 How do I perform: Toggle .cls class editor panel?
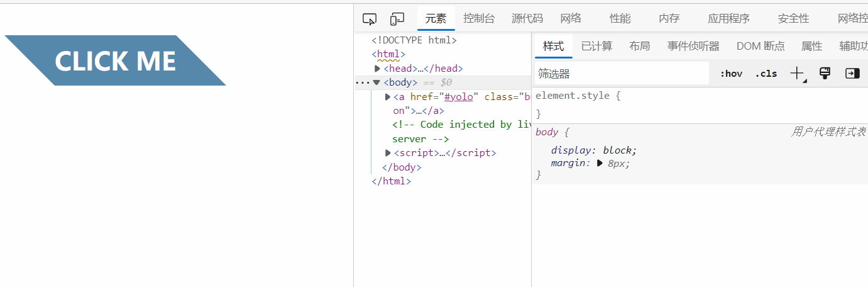pos(766,74)
